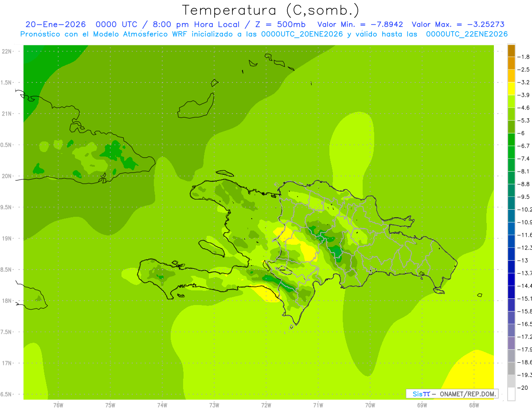Pick the dark blue swatch between -13.7 and -14.4

(x=511, y=279)
